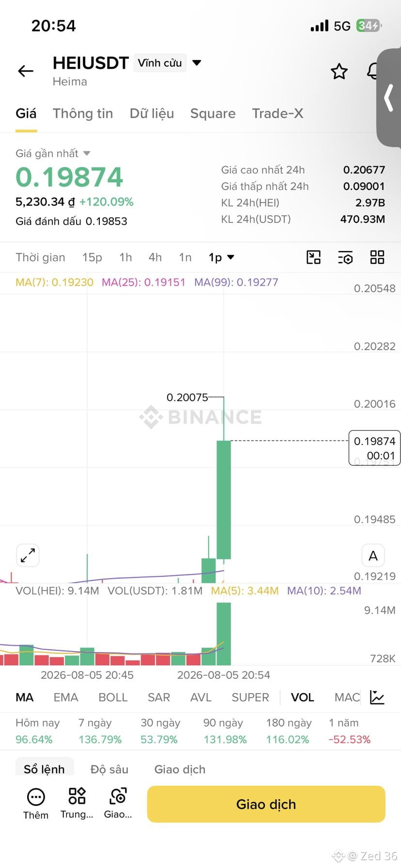Open price alert bell icon

click(x=372, y=71)
